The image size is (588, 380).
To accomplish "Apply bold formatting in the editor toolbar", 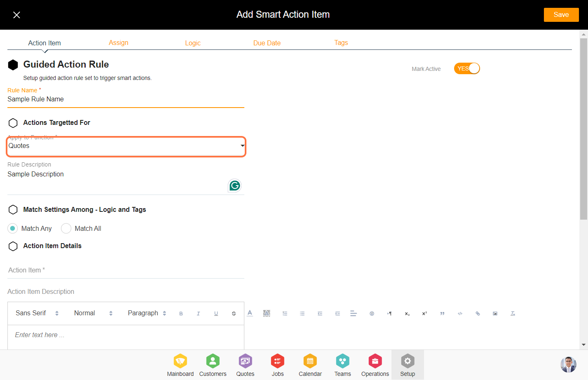I will (181, 314).
